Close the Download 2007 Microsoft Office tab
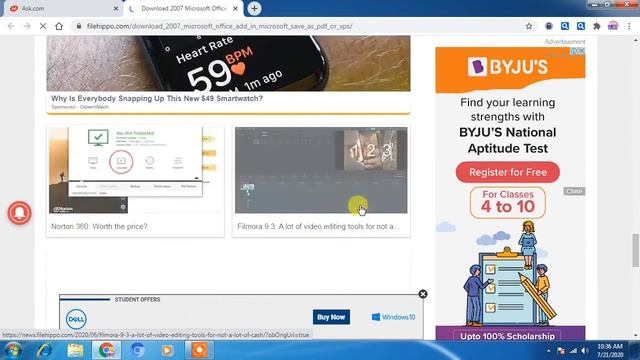 (236, 8)
